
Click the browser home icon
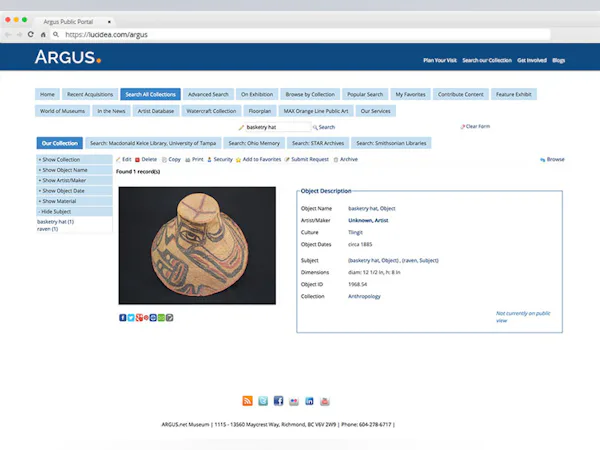[43, 34]
